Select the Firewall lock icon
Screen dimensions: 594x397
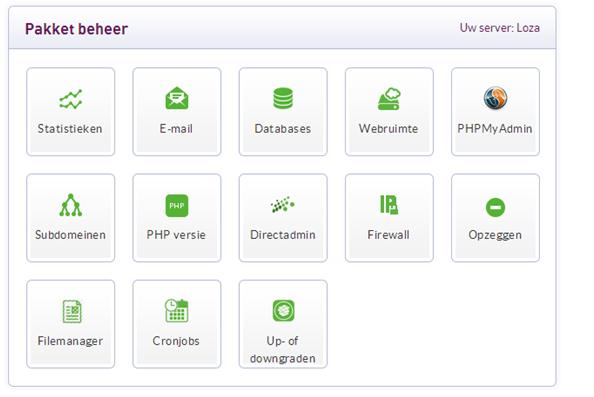tap(389, 205)
